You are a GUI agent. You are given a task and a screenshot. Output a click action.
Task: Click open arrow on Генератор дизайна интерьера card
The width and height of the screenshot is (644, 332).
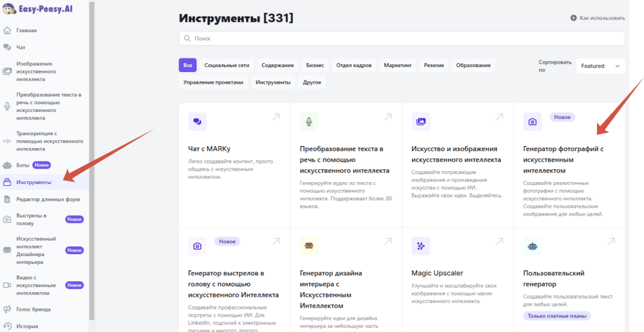tap(388, 241)
